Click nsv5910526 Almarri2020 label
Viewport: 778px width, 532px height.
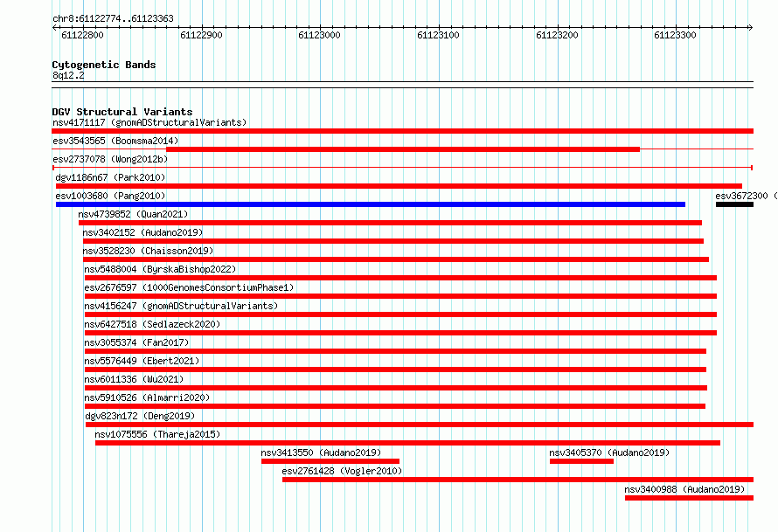[x=147, y=397]
